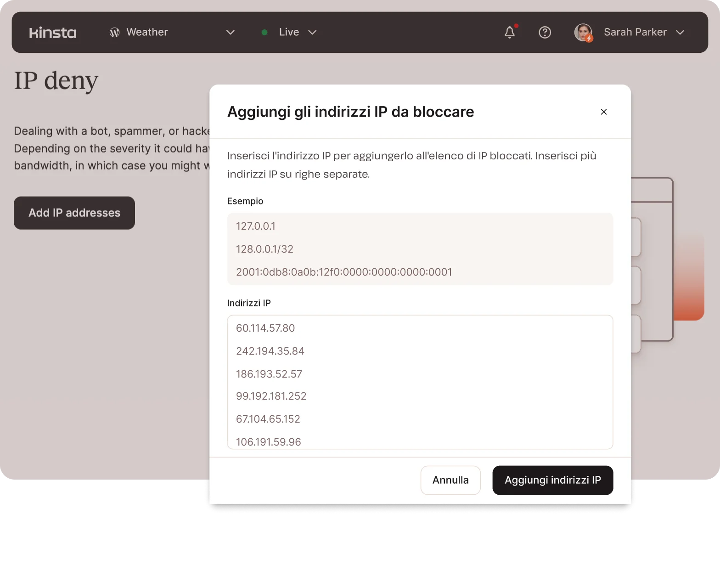720x588 pixels.
Task: Expand the Live environment chevron
Action: pyautogui.click(x=312, y=32)
